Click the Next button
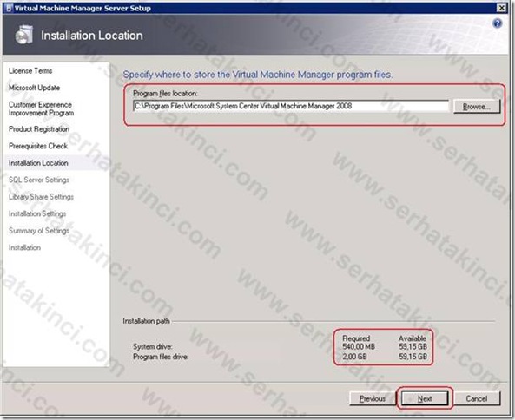Screen dimensions: 515x420 coord(425,398)
